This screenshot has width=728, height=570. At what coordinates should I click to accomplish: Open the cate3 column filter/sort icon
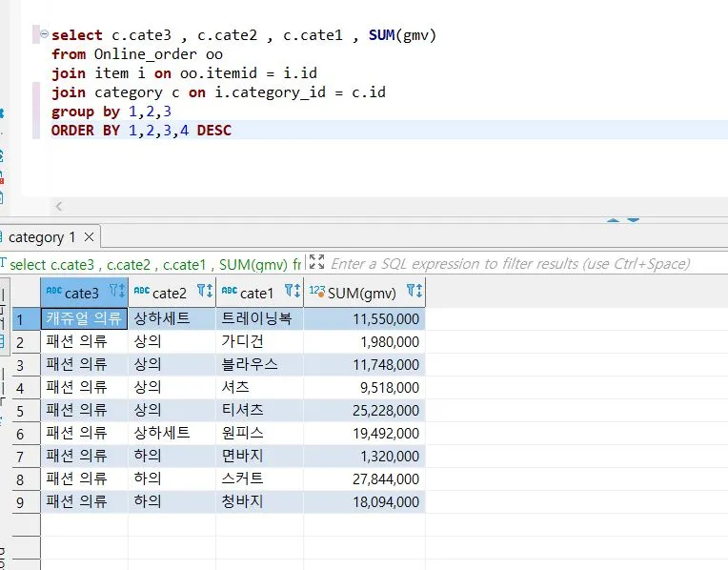(x=117, y=291)
